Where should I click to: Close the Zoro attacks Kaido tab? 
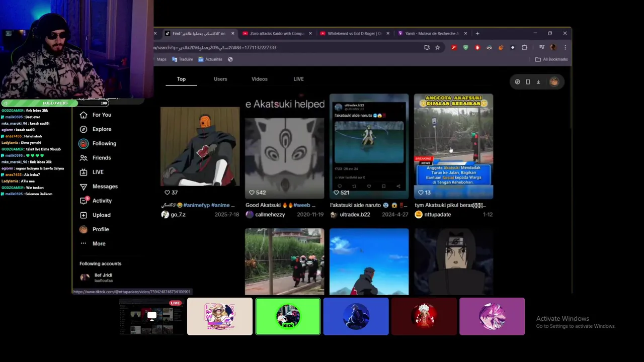310,33
